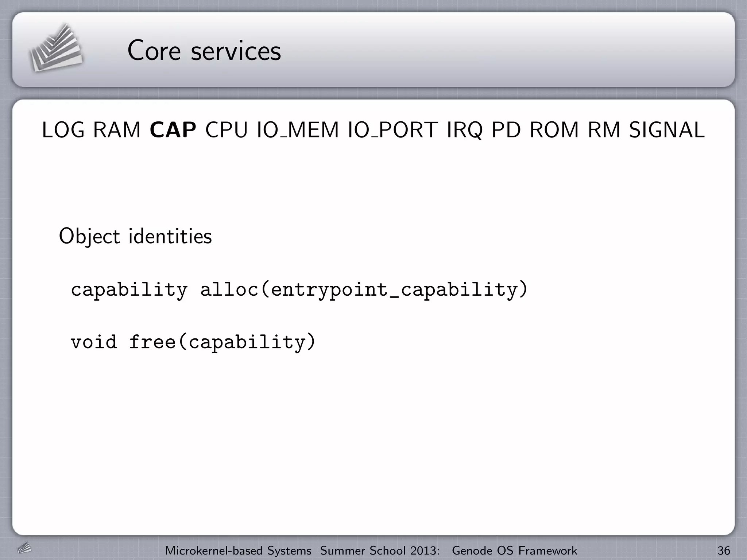The height and width of the screenshot is (560, 747).
Task: Select the RAM service label
Action: point(117,130)
